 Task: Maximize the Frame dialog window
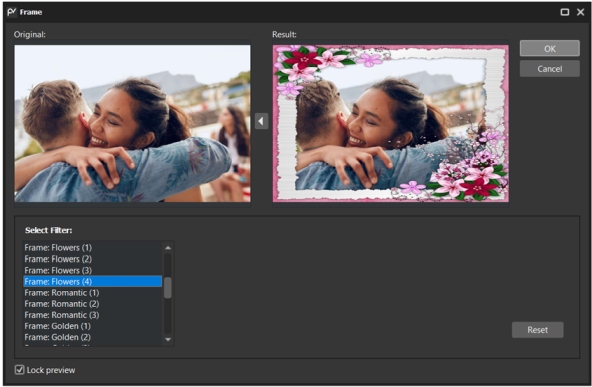tap(565, 12)
